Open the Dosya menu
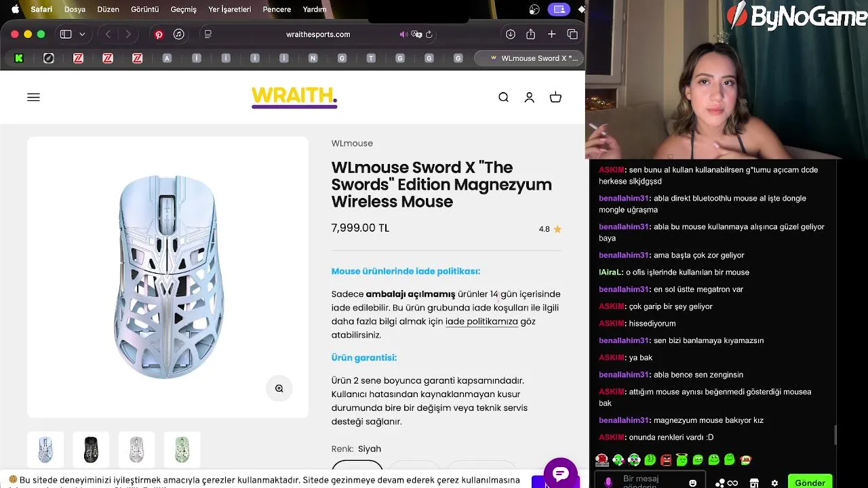Image resolution: width=868 pixels, height=488 pixels. (x=75, y=9)
